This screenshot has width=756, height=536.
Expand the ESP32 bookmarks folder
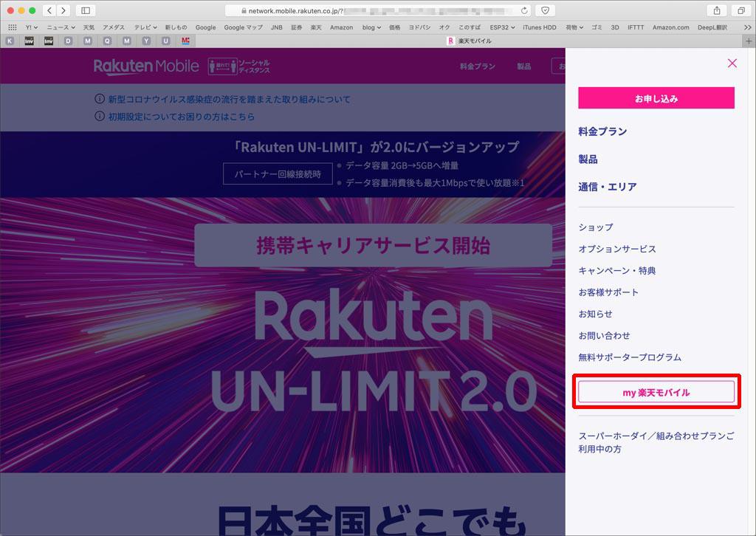[x=502, y=27]
